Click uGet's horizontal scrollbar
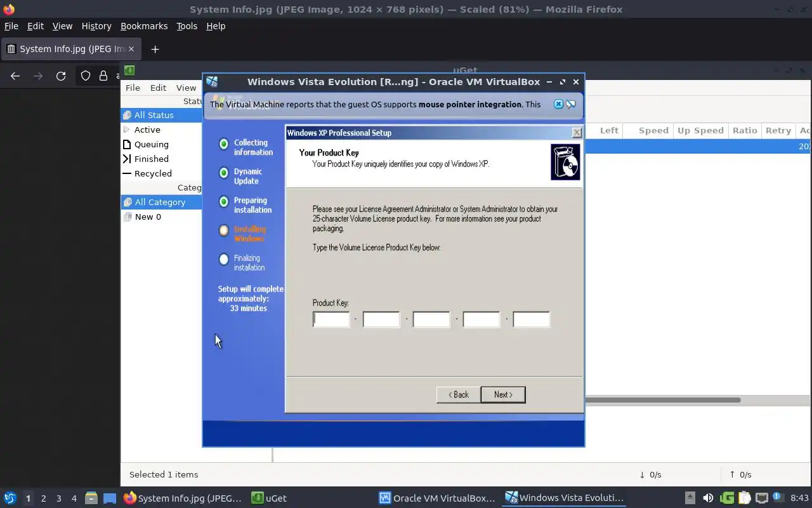 click(x=662, y=400)
